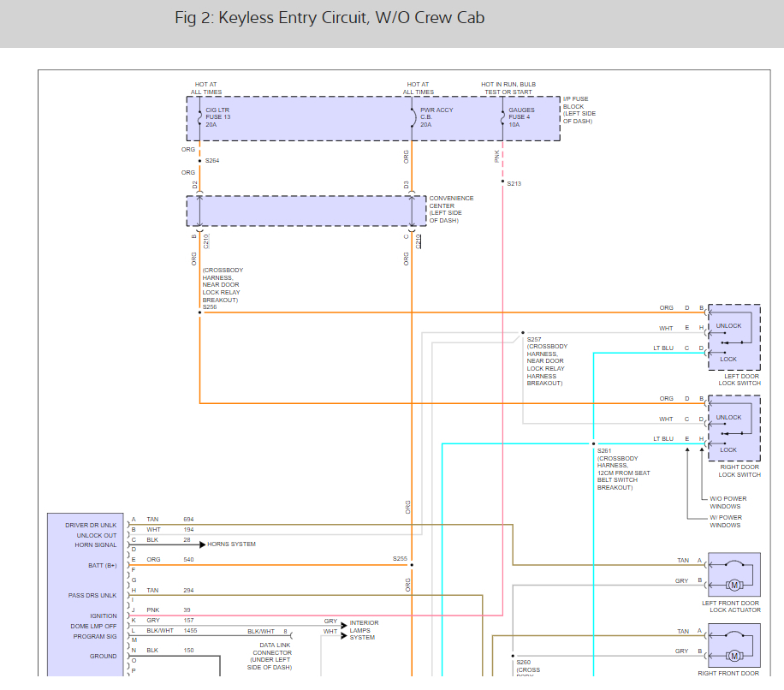The image size is (784, 690).
Task: Click splice label 'S257'
Action: point(534,339)
